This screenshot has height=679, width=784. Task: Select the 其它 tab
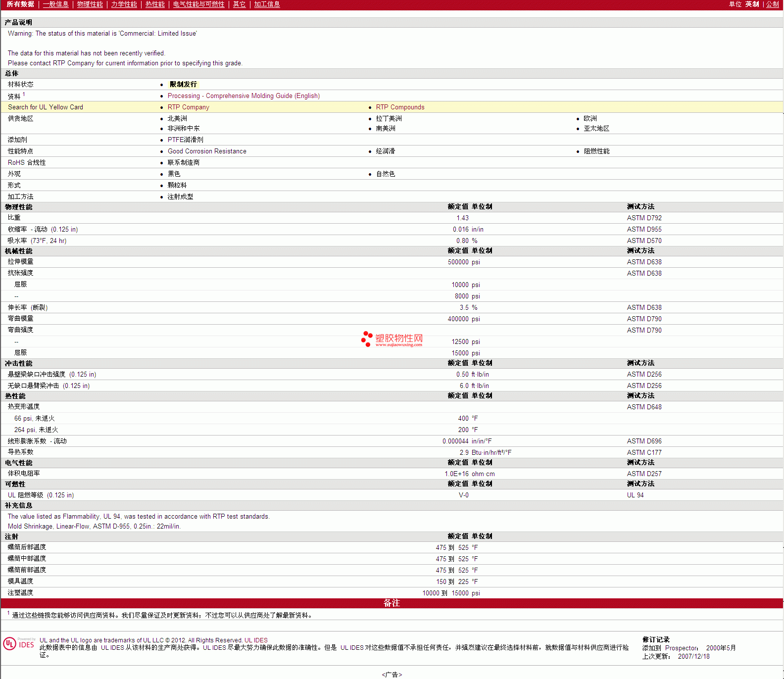pyautogui.click(x=239, y=4)
